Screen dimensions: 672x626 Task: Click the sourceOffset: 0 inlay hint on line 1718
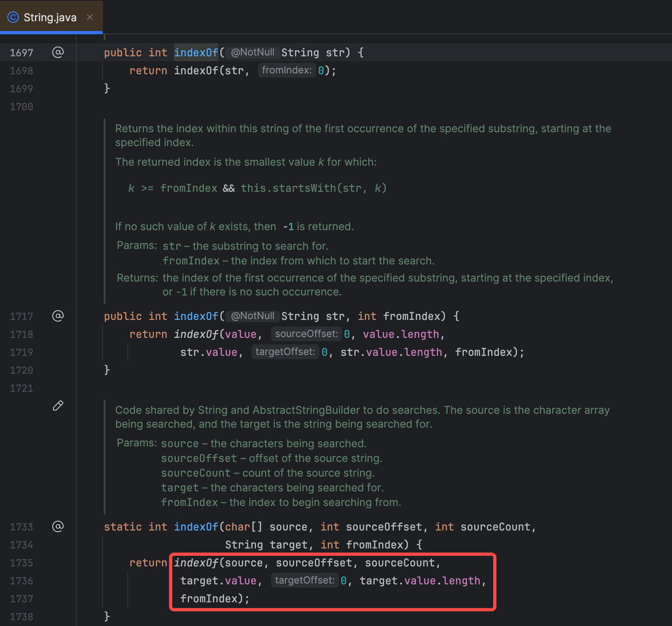coord(306,334)
